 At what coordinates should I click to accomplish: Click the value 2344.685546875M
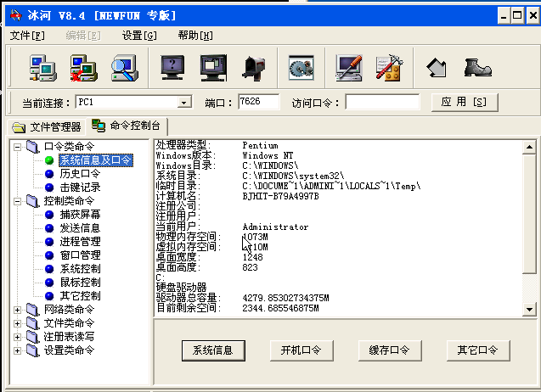click(280, 308)
